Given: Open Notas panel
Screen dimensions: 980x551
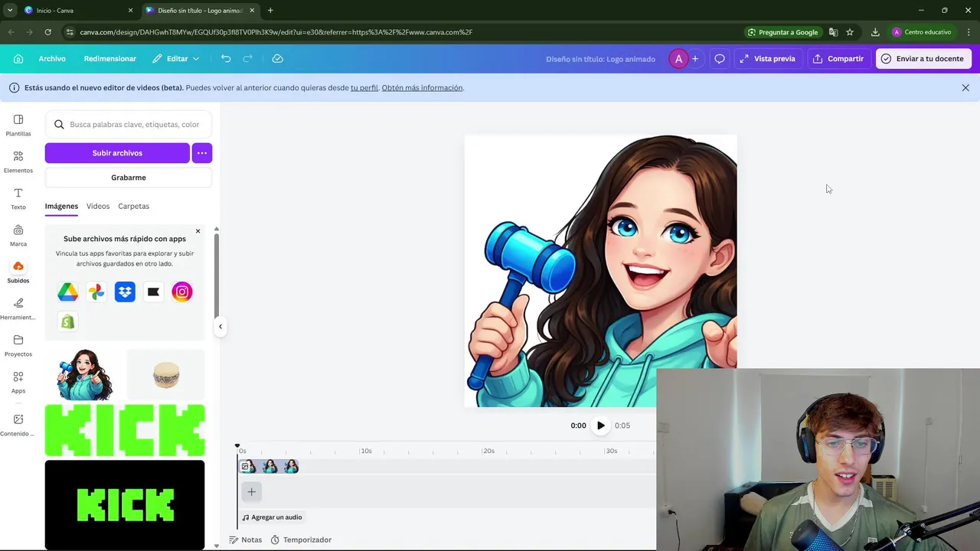Looking at the screenshot, I should (245, 540).
